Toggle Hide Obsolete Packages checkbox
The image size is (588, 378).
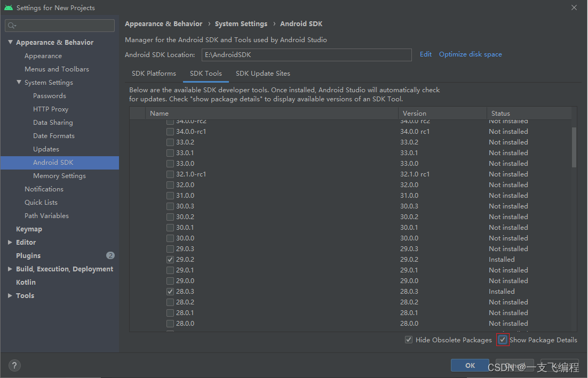(x=409, y=340)
